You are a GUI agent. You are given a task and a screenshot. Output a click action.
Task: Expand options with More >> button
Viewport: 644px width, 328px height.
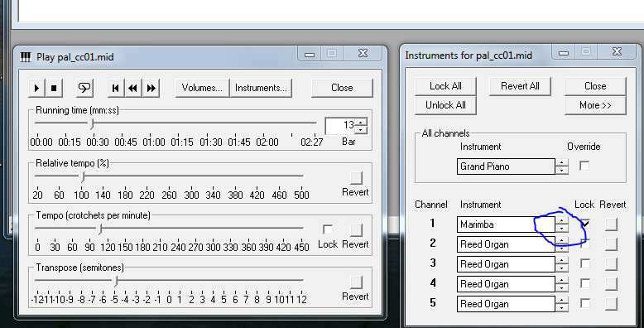tap(595, 105)
